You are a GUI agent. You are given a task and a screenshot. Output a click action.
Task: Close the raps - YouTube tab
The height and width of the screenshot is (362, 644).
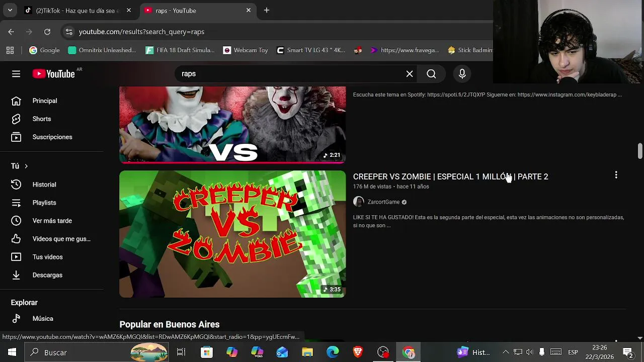pos(248,10)
